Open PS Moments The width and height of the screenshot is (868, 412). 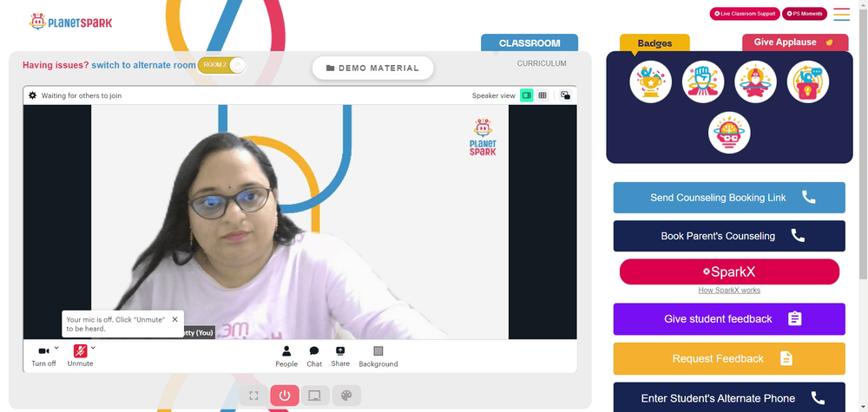tap(805, 14)
